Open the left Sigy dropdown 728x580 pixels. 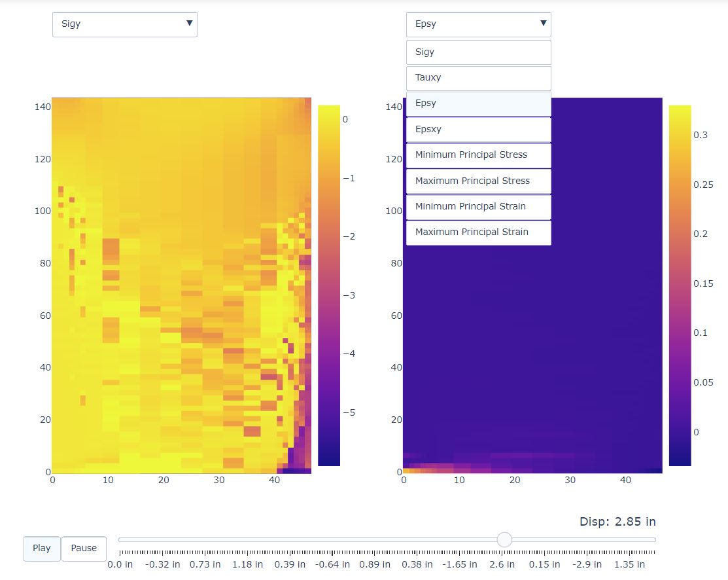(x=124, y=24)
